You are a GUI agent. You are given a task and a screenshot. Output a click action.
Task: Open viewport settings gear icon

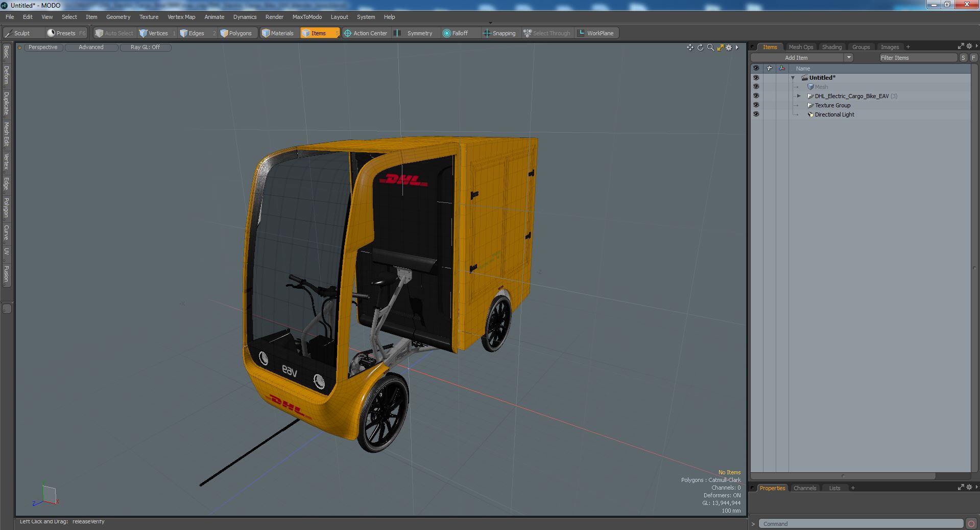(729, 48)
